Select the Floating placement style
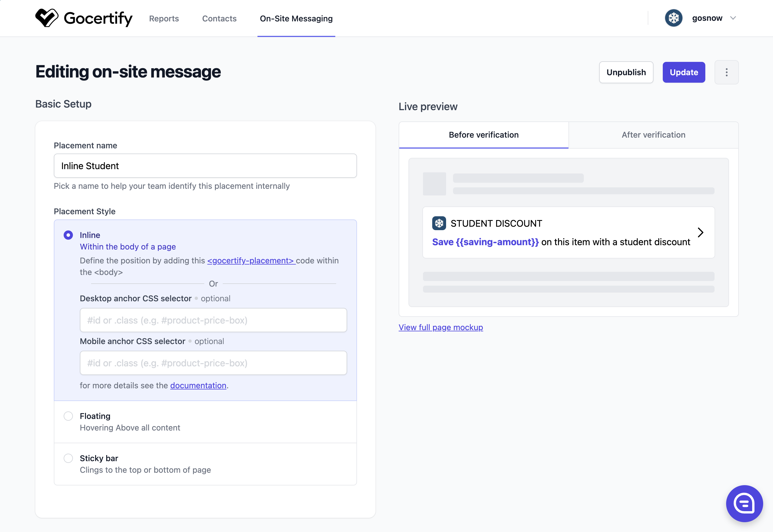This screenshot has height=532, width=773. pos(68,416)
